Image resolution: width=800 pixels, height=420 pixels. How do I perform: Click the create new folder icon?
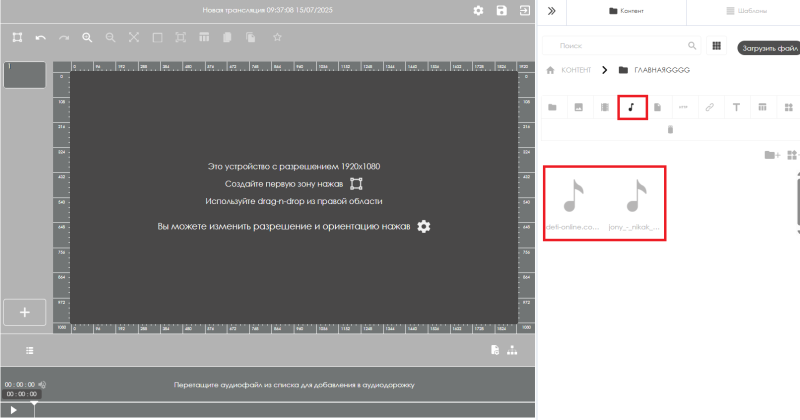(770, 155)
